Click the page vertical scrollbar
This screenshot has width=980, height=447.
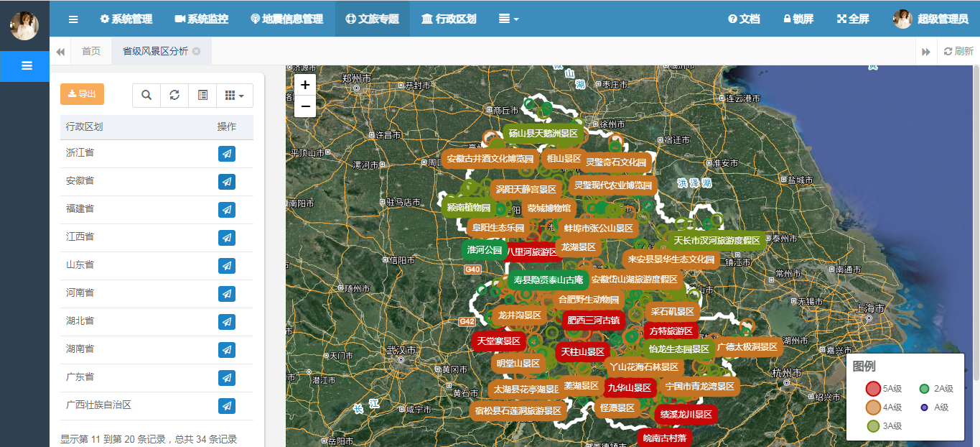point(976,223)
